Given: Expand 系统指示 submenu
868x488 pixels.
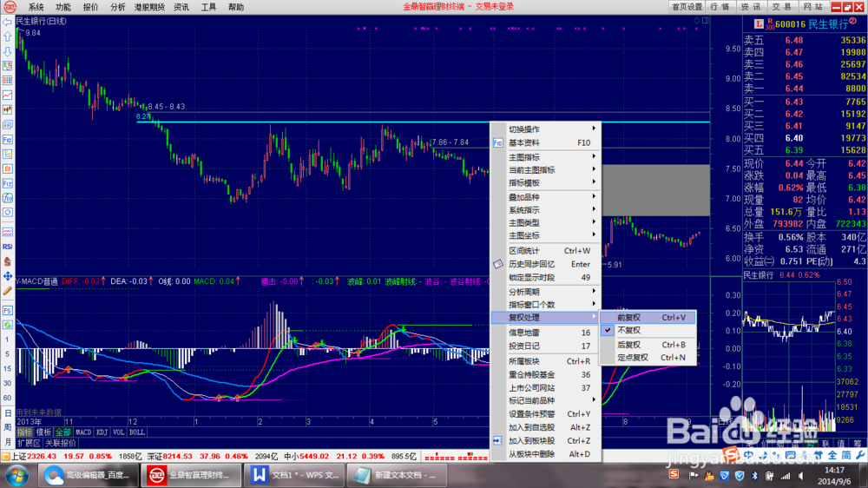Looking at the screenshot, I should click(545, 210).
